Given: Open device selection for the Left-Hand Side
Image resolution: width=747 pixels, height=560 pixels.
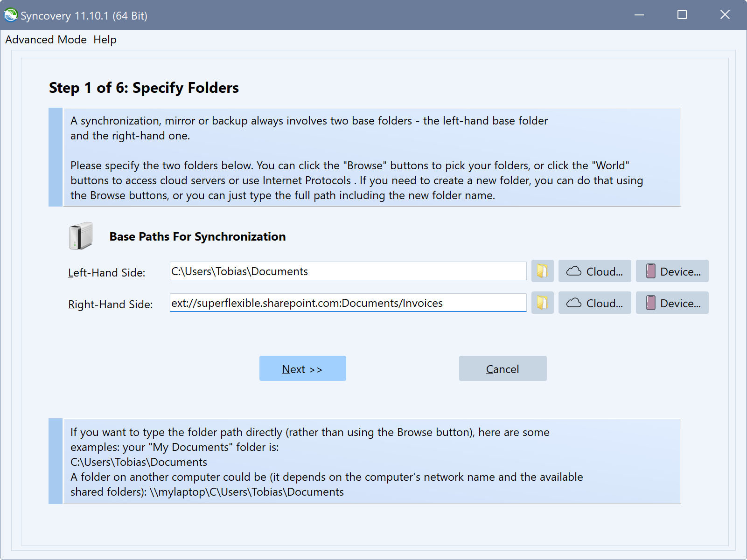Looking at the screenshot, I should pos(672,271).
